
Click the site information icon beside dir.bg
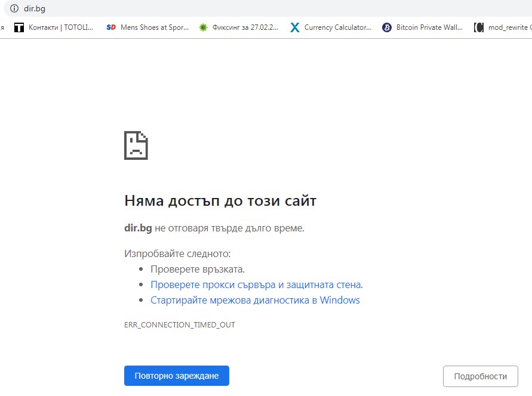[14, 8]
